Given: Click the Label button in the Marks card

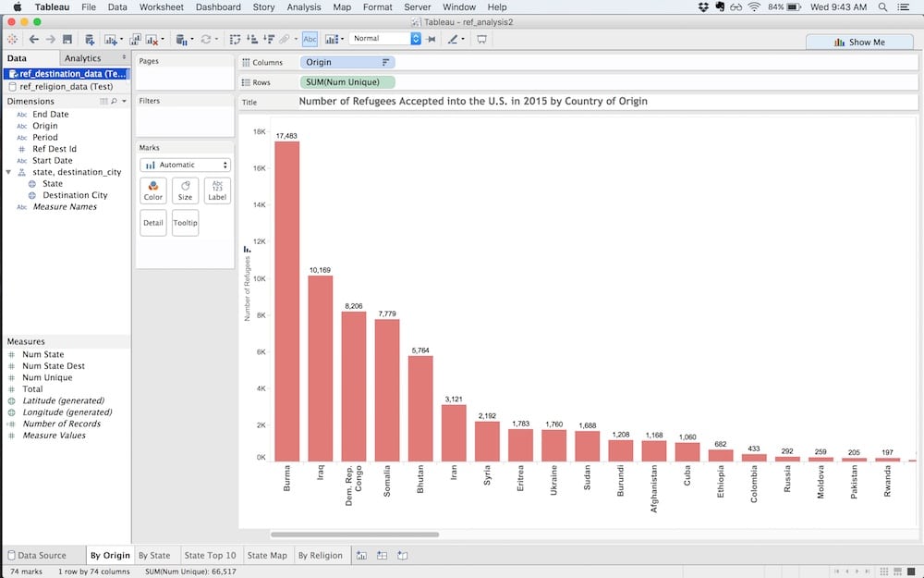Looking at the screenshot, I should pos(216,191).
